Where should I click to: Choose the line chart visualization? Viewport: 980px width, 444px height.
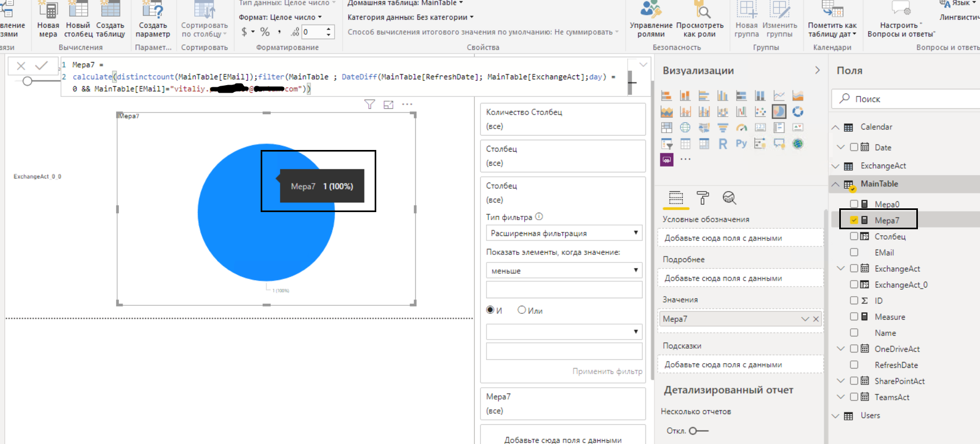[x=779, y=95]
